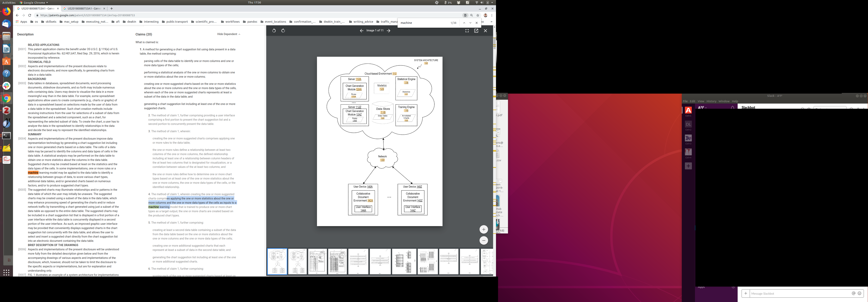
Task: Rotate the patent image clockwise
Action: coord(283,31)
